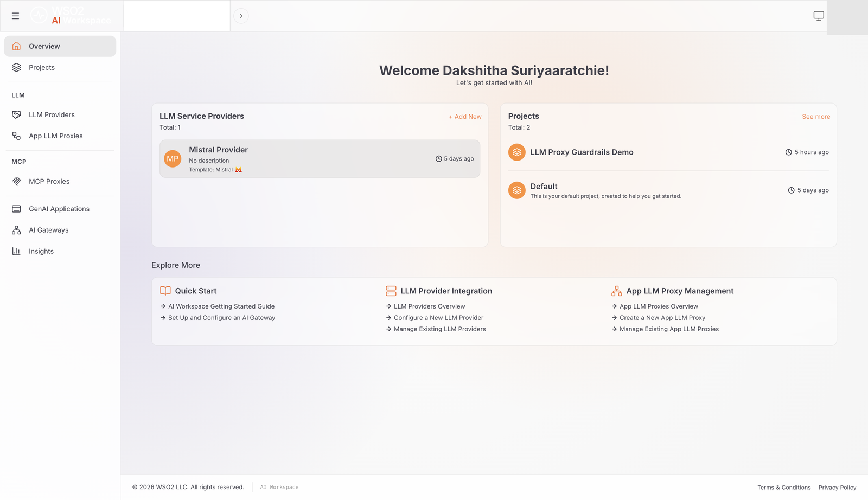Viewport: 868px width, 500px height.
Task: Click clock icon beside Mistral's 5 days ago
Action: click(438, 159)
